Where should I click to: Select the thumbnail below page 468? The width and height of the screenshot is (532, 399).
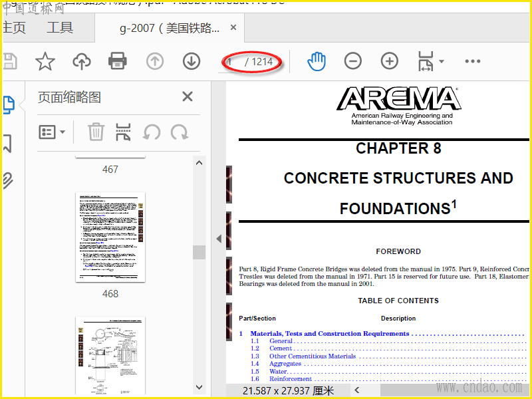[x=110, y=356]
